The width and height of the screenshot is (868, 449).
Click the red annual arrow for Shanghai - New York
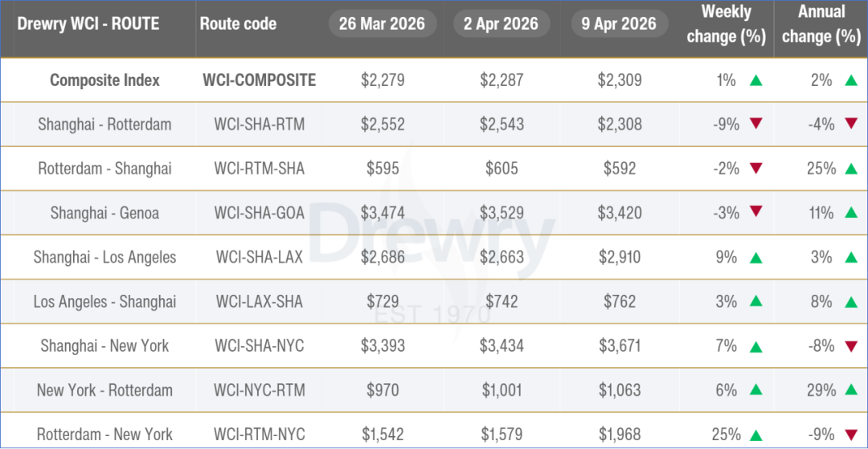(x=851, y=346)
